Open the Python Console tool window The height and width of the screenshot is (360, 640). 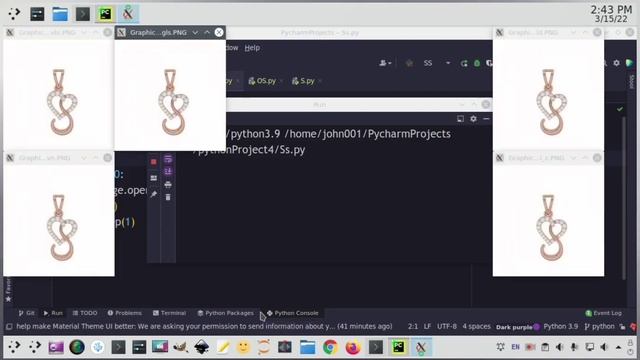292,313
